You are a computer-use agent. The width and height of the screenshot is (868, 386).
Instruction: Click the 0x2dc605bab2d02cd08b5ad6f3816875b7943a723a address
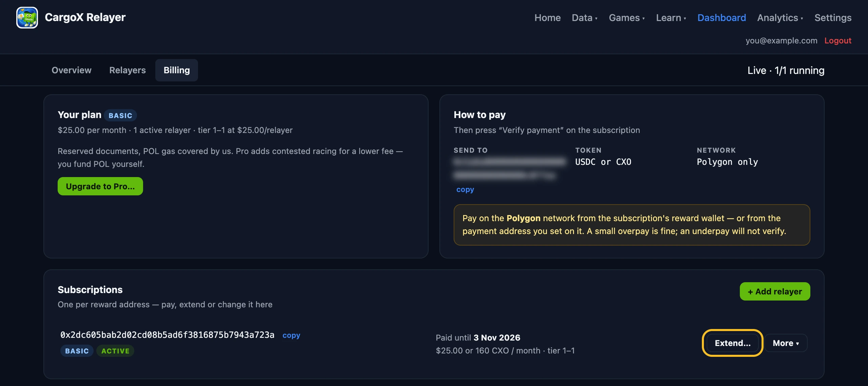pyautogui.click(x=167, y=335)
